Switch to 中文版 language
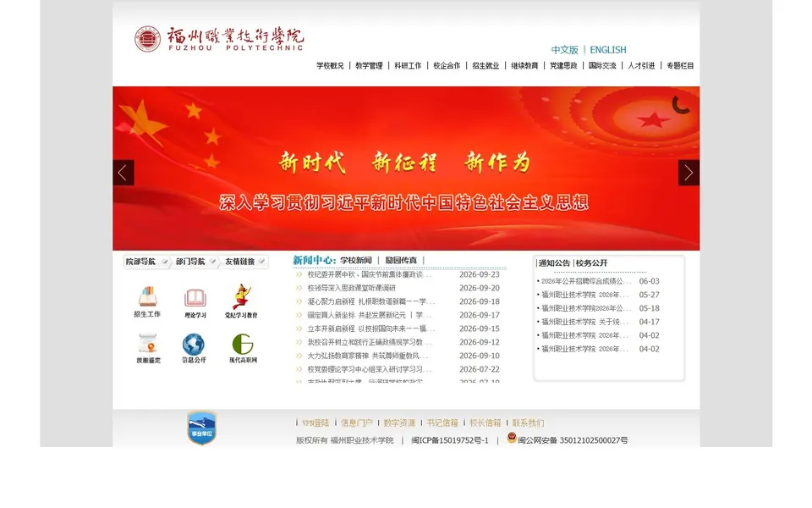Image resolution: width=812 pixels, height=508 pixels. pyautogui.click(x=564, y=50)
